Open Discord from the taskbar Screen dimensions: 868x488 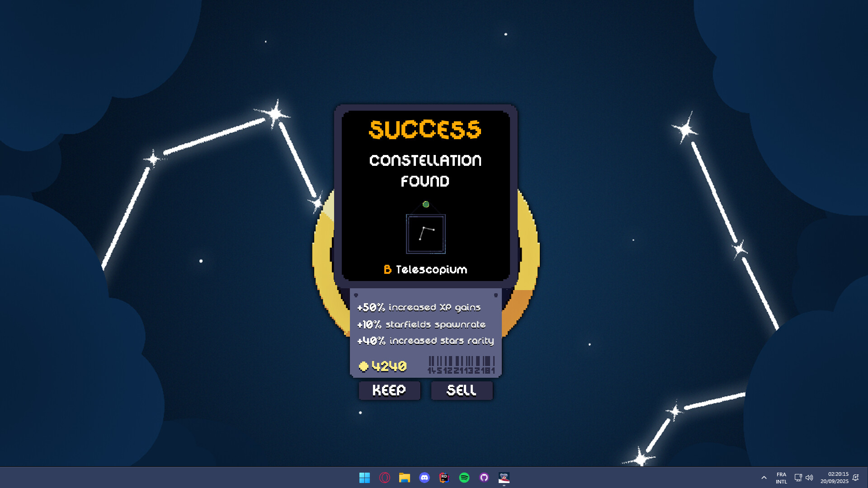(x=424, y=478)
